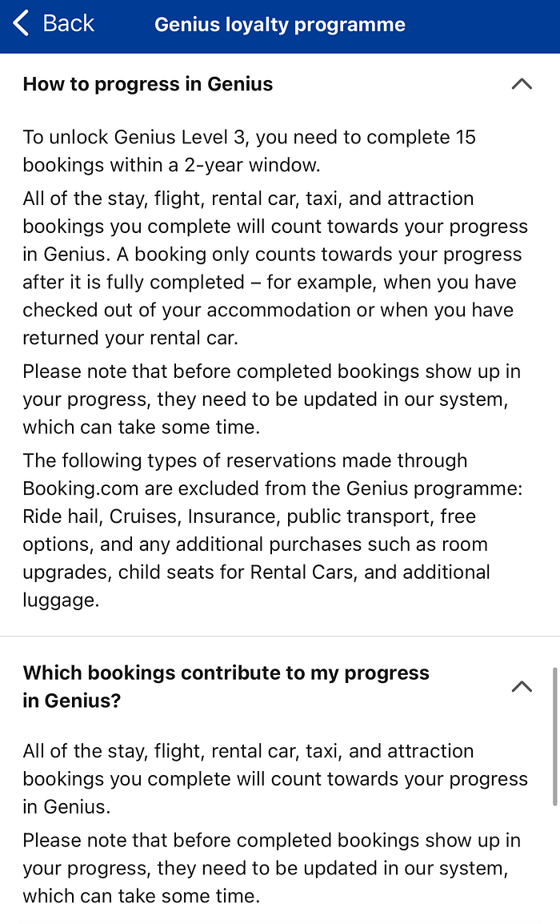Click the final which can take some time line

point(142,896)
